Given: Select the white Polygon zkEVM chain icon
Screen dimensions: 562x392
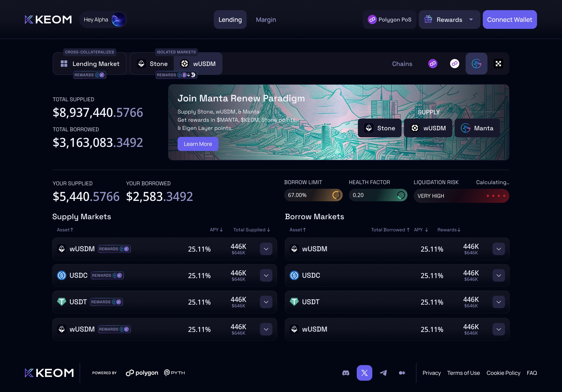Looking at the screenshot, I should click(x=454, y=64).
